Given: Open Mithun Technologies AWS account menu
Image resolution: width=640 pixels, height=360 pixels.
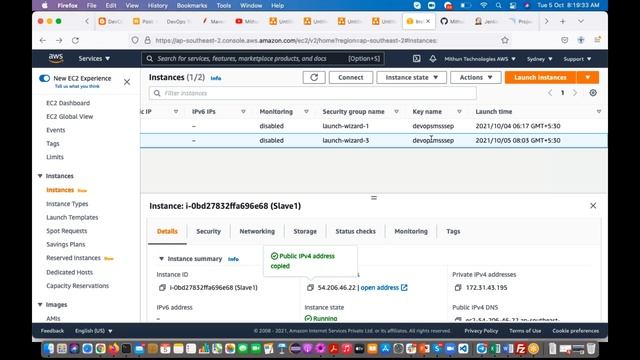Looking at the screenshot, I should pyautogui.click(x=480, y=59).
